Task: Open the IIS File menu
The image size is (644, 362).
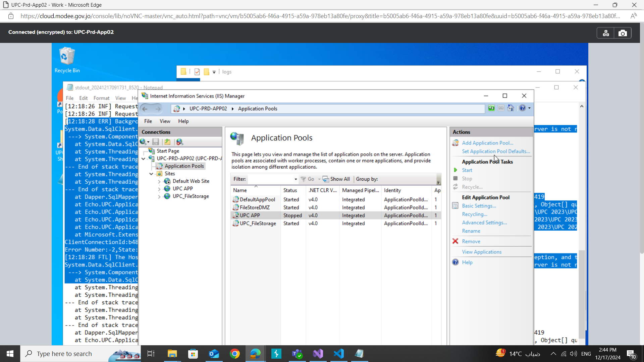Action: (148, 121)
